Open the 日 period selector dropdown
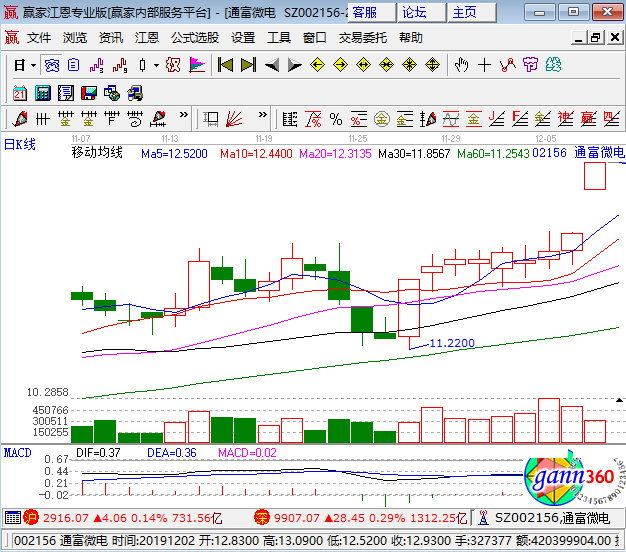 (34, 65)
